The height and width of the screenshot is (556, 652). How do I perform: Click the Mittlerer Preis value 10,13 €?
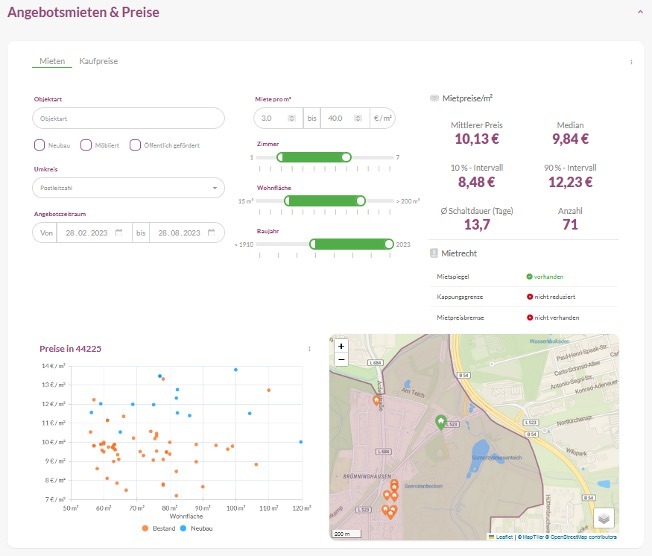[477, 139]
